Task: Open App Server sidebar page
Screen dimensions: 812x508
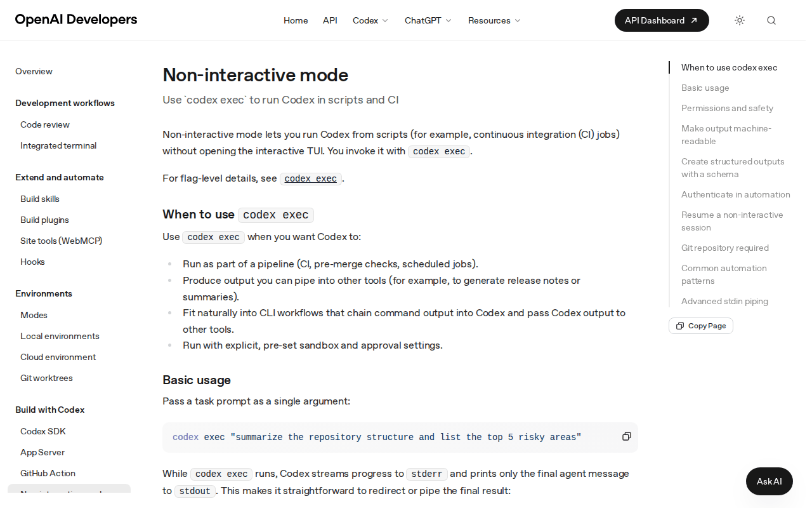Action: [43, 452]
